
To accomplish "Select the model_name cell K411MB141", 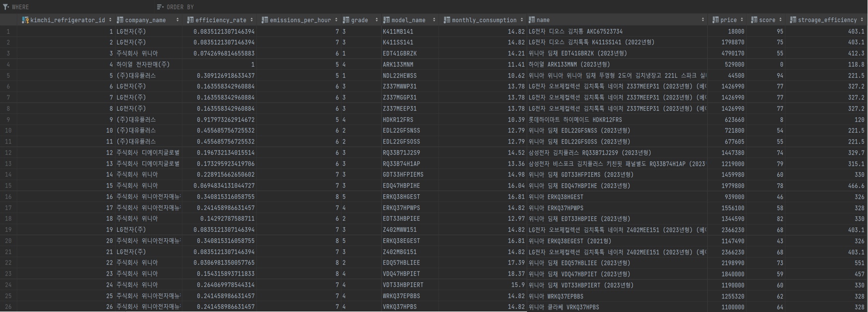I will coord(409,31).
